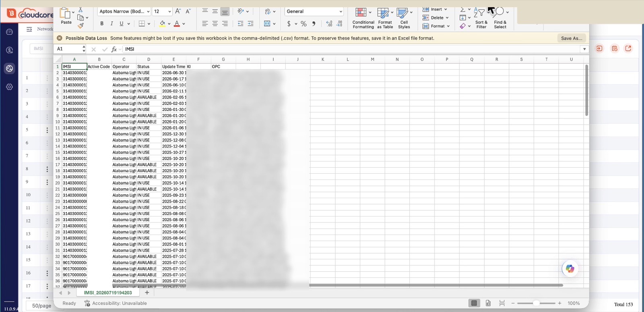Click the vertical scrollbar thumb
Screen dimensions: 644x312
[x=586, y=90]
